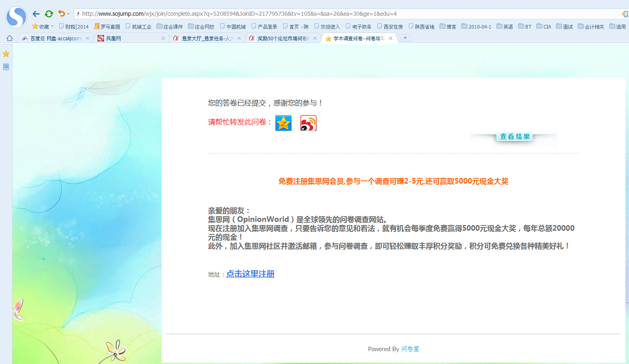Open a new tab with the plus button
The image size is (629, 364).
pos(405,38)
